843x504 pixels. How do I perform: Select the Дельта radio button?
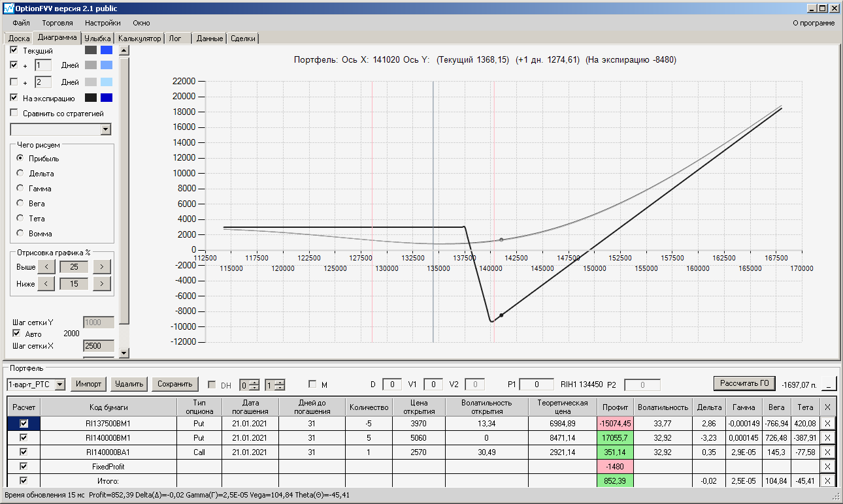pyautogui.click(x=20, y=174)
